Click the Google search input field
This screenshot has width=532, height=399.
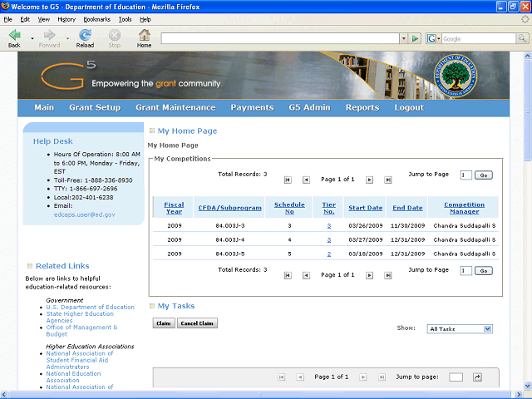coord(479,39)
